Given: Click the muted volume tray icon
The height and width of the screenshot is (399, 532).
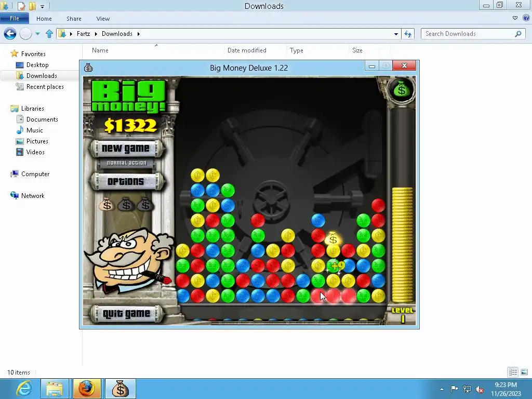Looking at the screenshot, I should click(x=480, y=389).
